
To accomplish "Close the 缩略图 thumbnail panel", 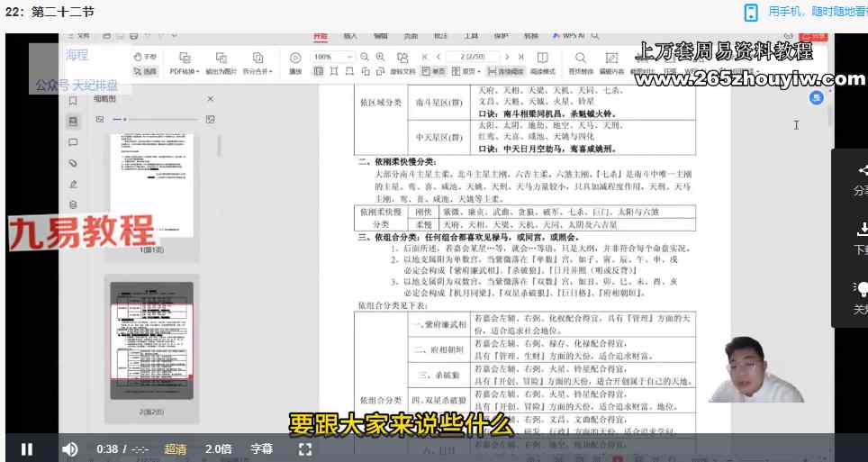I will [x=211, y=99].
